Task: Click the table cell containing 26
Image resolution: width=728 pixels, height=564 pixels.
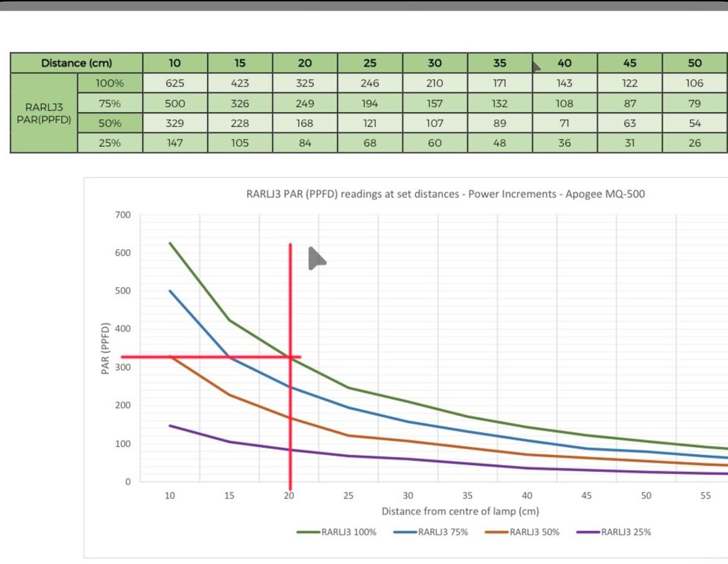Action: point(695,143)
